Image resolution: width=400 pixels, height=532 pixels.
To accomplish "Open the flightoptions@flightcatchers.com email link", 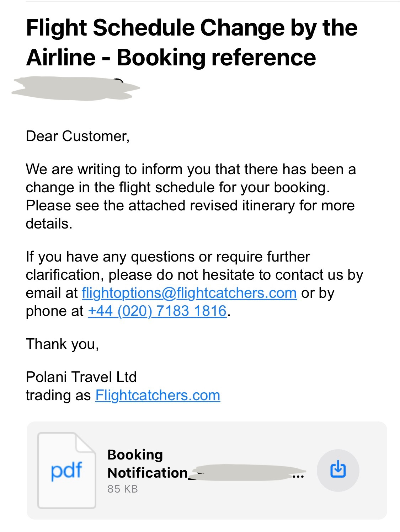I will [189, 293].
